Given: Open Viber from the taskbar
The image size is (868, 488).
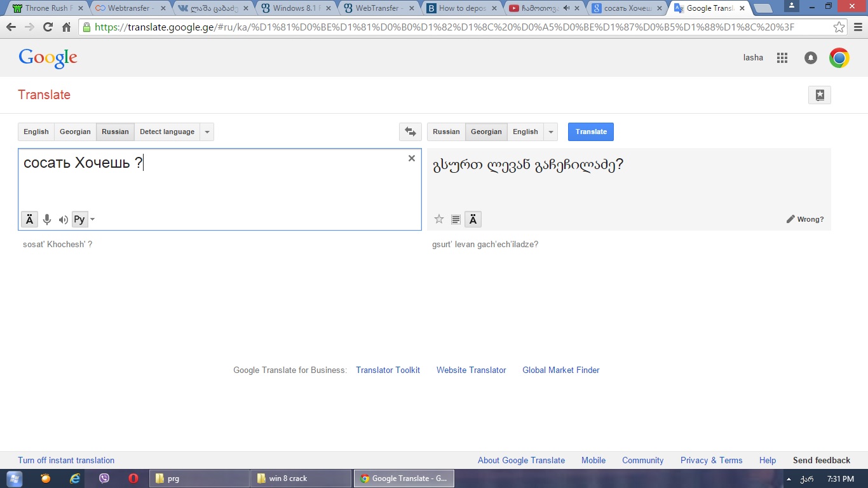Looking at the screenshot, I should coord(104,478).
